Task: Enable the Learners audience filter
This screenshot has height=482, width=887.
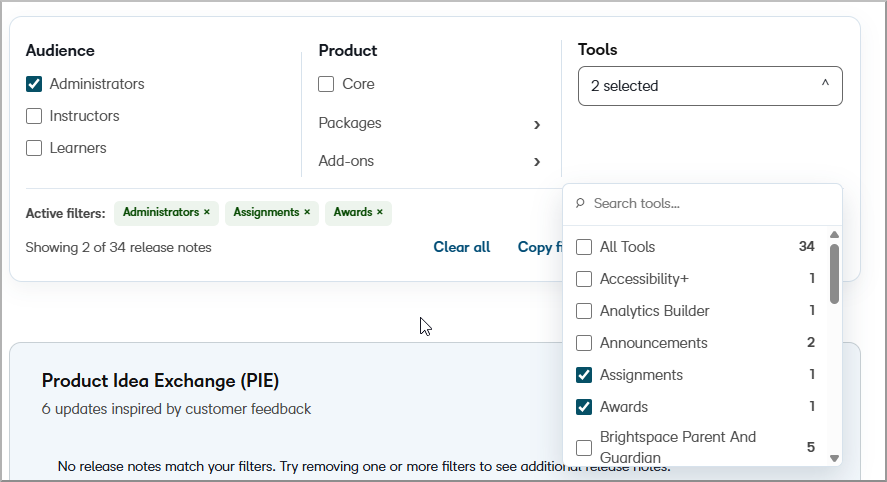Action: click(x=34, y=148)
